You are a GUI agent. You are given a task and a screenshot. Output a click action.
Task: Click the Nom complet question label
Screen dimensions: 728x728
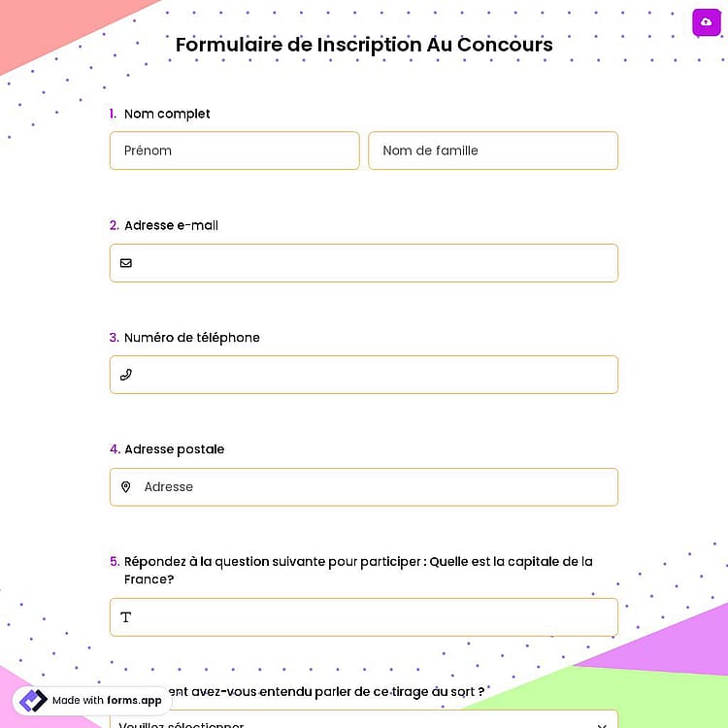pos(167,114)
